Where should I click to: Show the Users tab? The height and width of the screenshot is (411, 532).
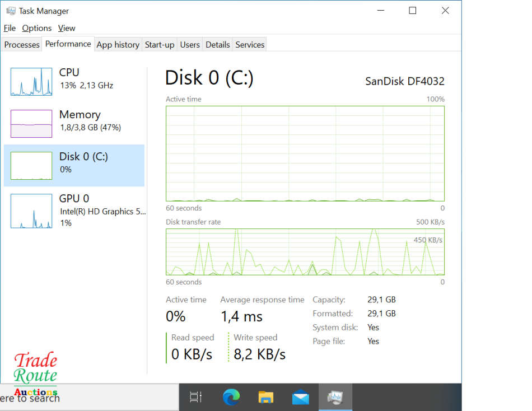point(190,45)
